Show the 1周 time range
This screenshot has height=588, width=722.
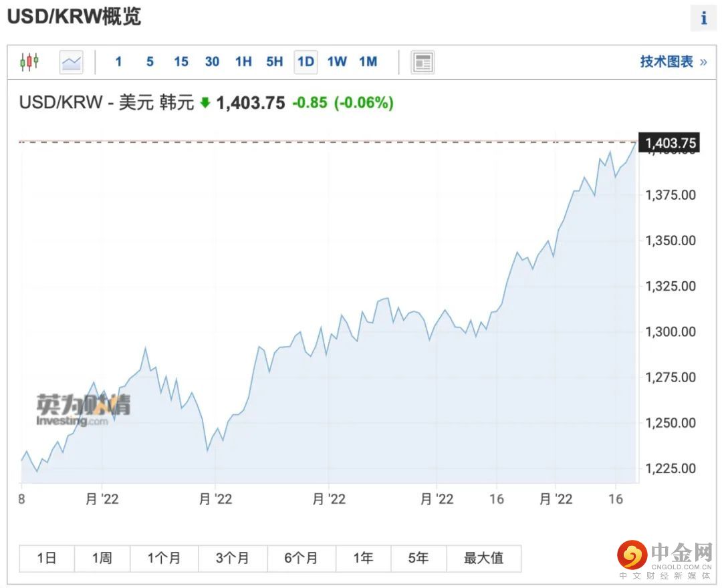(x=102, y=558)
